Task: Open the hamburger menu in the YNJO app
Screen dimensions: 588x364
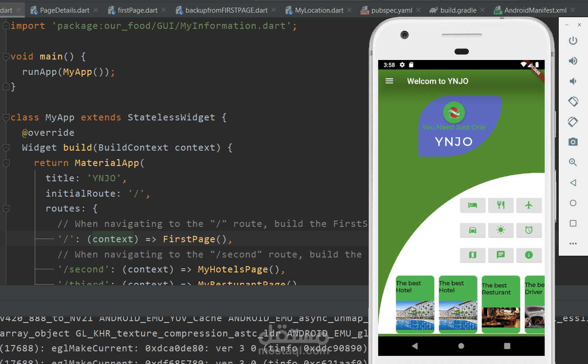Action: pos(389,81)
